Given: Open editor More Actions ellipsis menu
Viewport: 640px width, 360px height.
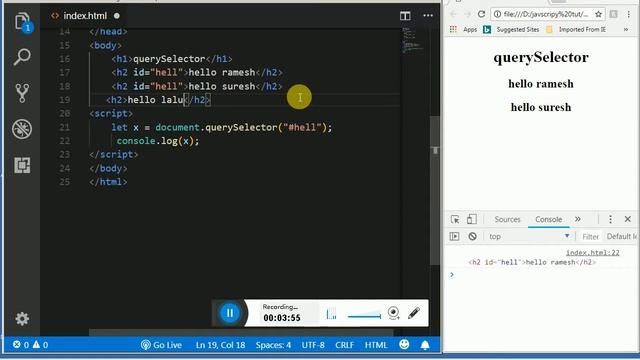Looking at the screenshot, I should point(428,16).
